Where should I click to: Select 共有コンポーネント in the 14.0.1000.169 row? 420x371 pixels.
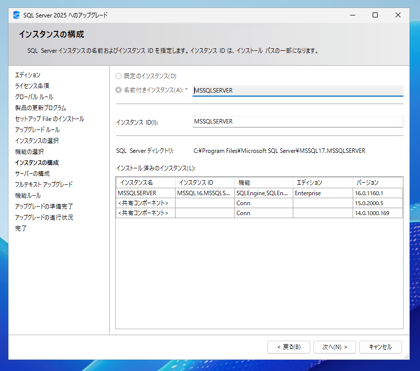tap(146, 213)
